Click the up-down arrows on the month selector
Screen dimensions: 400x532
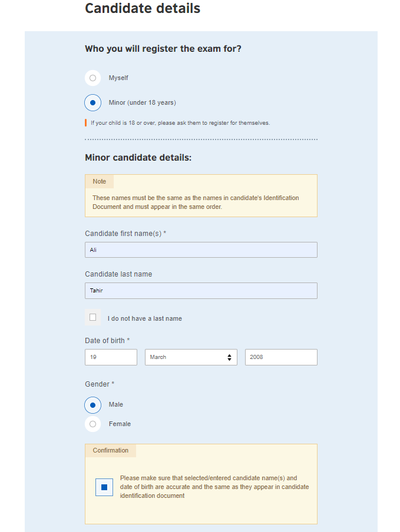click(229, 357)
